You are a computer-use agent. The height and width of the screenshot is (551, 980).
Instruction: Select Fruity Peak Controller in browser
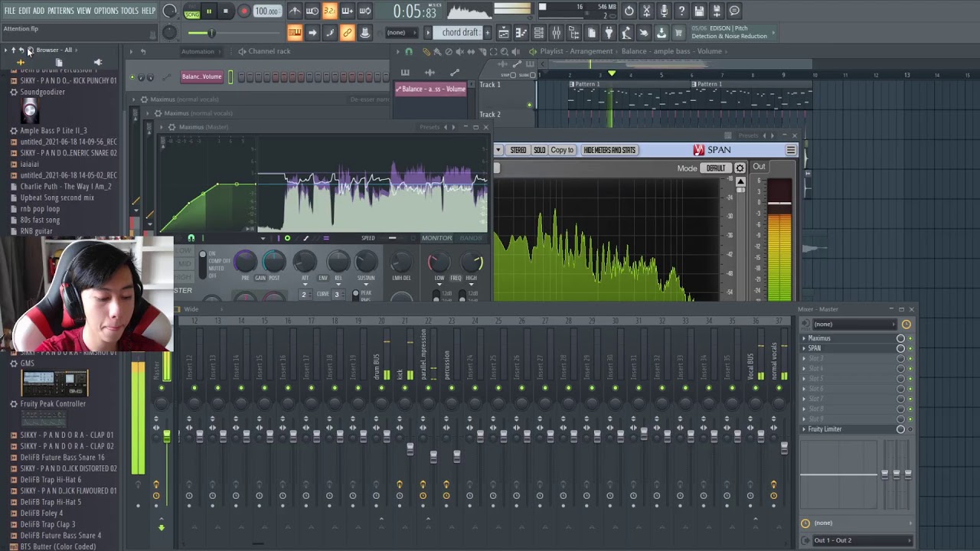[53, 404]
